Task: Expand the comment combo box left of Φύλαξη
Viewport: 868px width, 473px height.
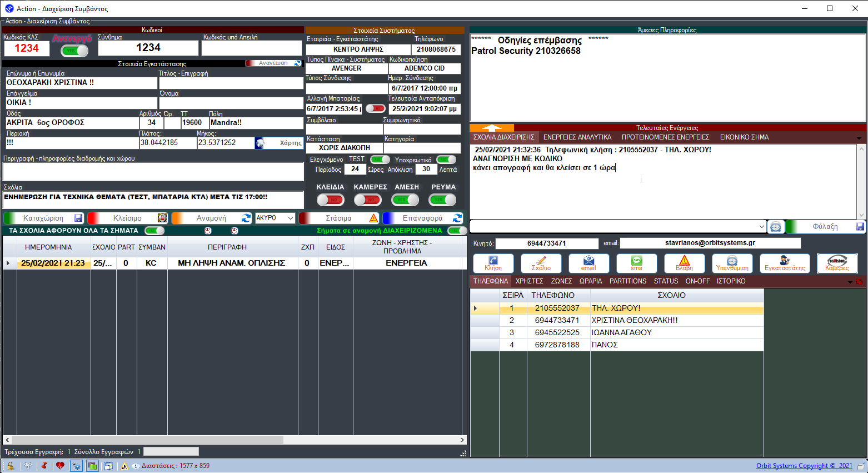Action: (761, 227)
